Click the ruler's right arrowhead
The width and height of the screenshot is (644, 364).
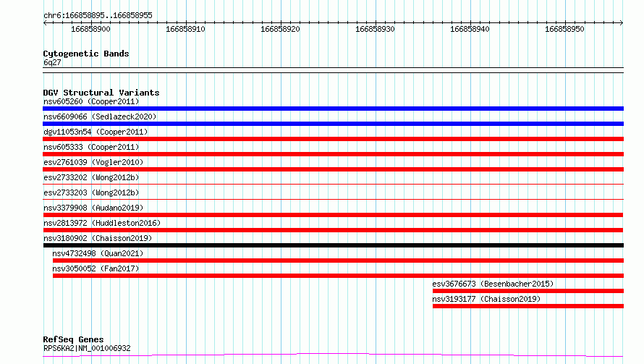[622, 22]
